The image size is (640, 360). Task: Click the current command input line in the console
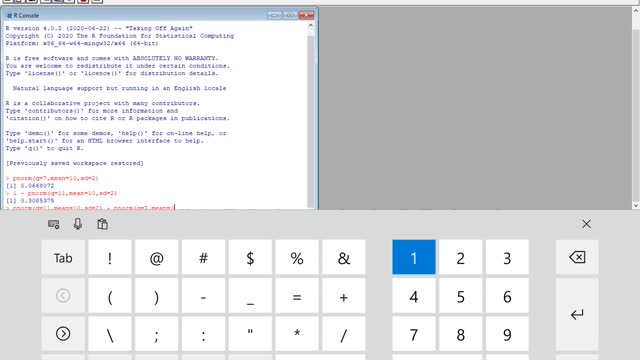click(x=90, y=208)
